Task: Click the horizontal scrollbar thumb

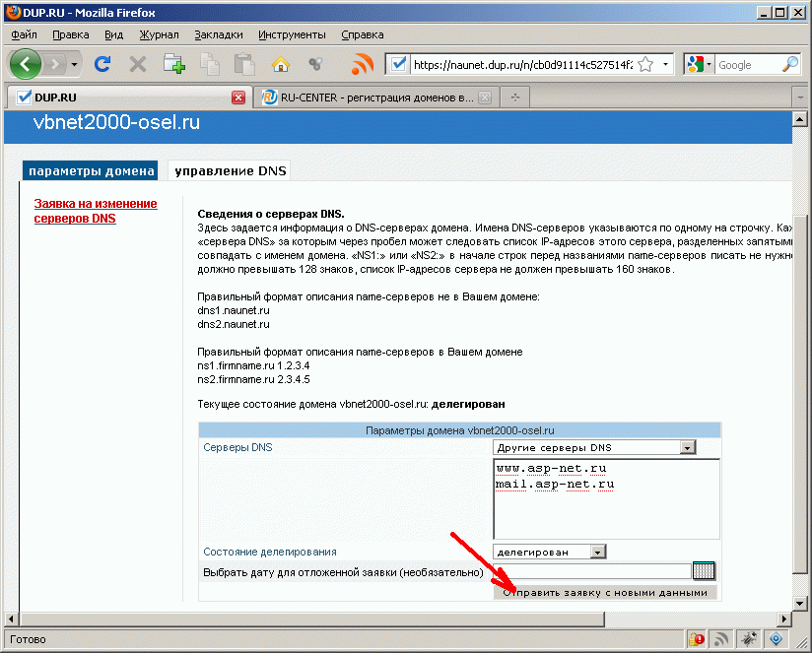Action: click(x=311, y=619)
